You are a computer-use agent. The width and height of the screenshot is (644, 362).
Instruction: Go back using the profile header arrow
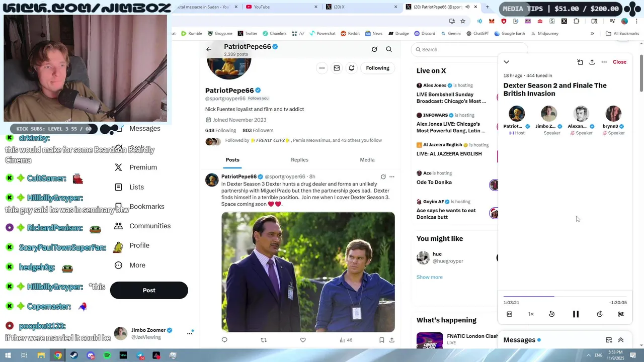(209, 49)
